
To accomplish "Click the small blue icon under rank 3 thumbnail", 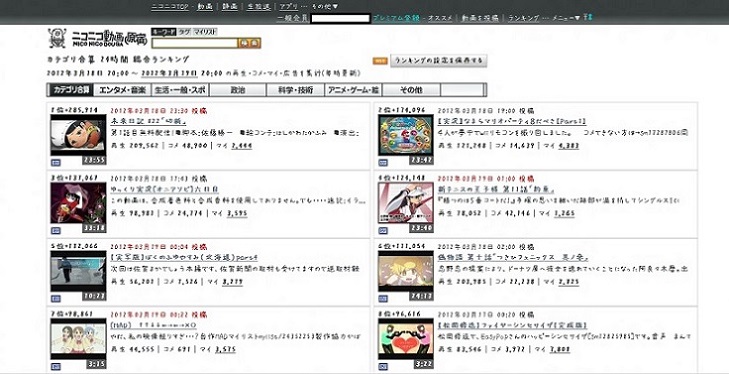I will (x=55, y=231).
